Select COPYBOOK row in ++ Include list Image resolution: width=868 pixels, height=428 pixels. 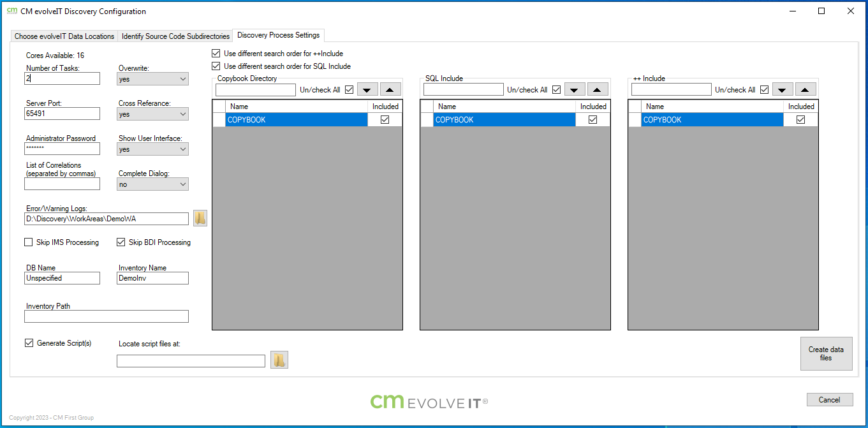pyautogui.click(x=712, y=120)
